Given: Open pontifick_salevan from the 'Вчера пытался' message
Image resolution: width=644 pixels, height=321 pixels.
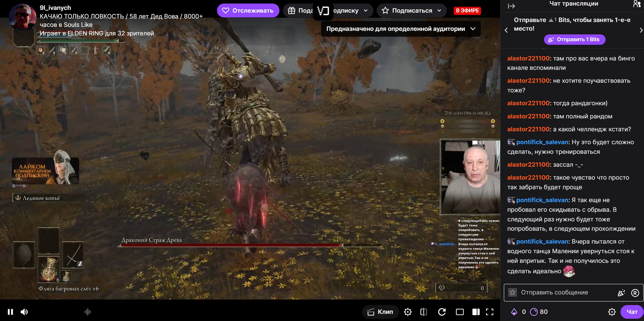Looking at the screenshot, I should pyautogui.click(x=542, y=242).
